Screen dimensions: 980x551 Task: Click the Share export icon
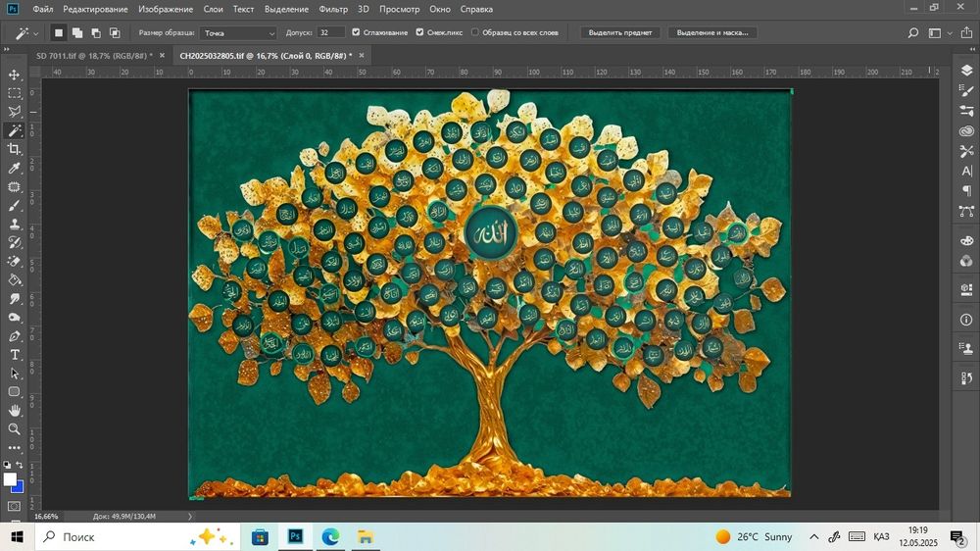click(967, 32)
